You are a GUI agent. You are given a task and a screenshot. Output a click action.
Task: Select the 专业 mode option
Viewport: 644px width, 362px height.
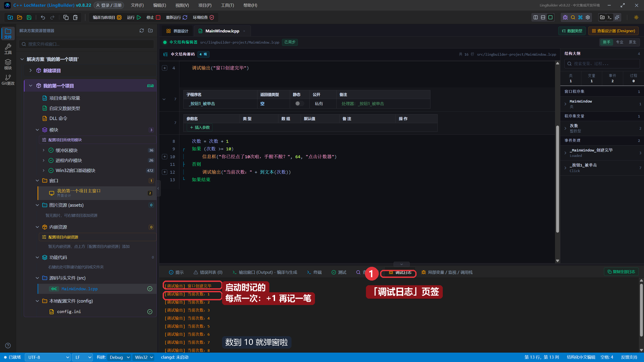620,42
